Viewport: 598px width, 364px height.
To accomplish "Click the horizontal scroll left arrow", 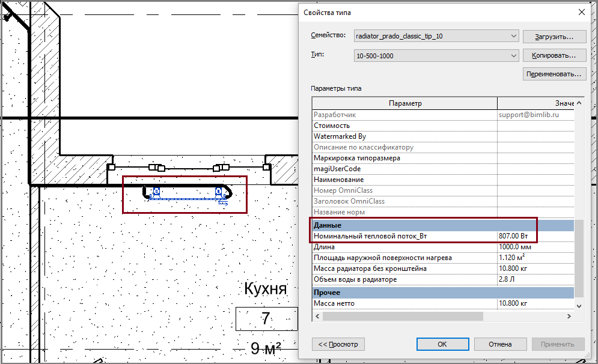I will coord(317,317).
